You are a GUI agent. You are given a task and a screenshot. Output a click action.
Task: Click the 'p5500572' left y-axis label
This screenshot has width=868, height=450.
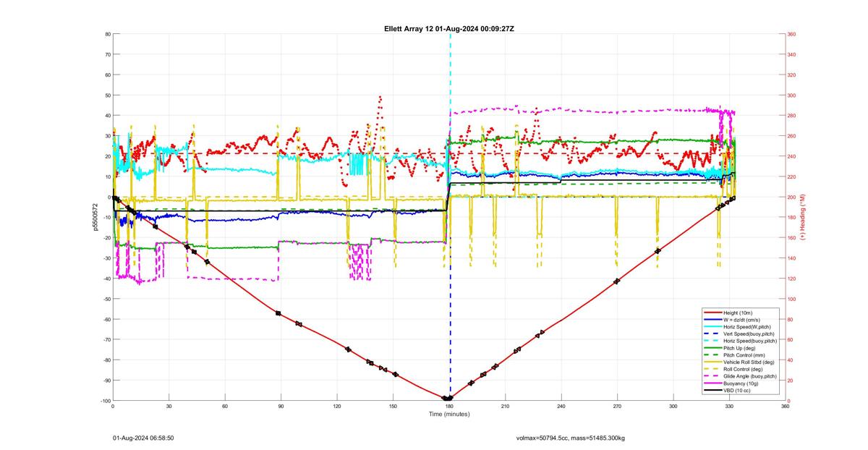(94, 217)
